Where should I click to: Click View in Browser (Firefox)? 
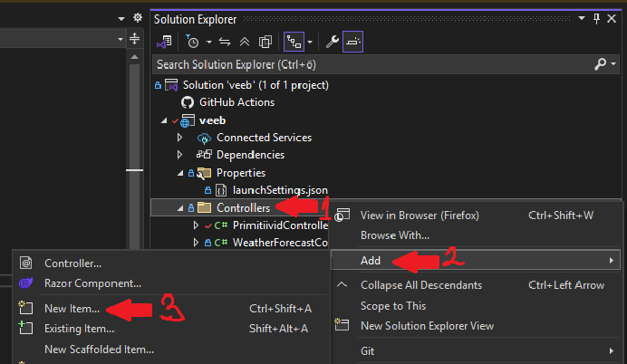tap(420, 216)
